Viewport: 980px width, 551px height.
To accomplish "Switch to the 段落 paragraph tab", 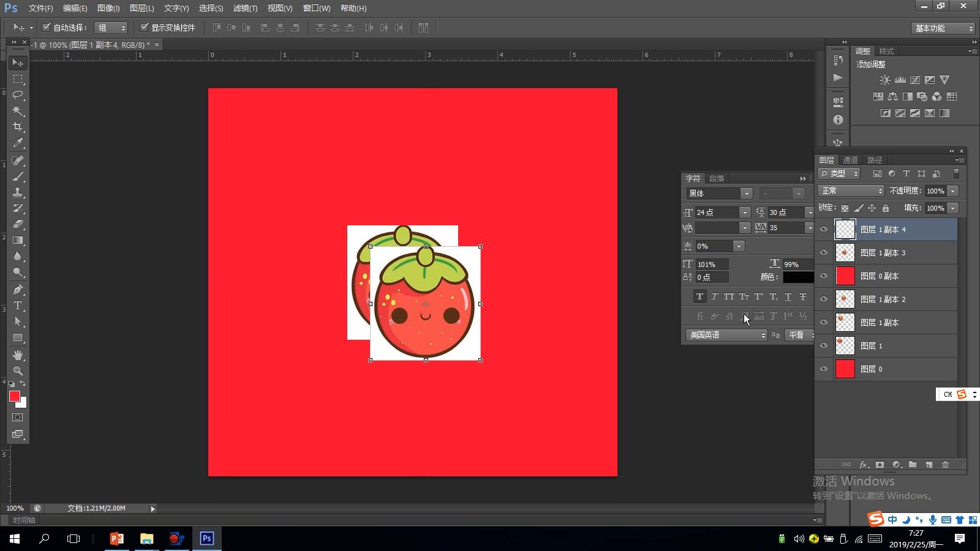I will [x=717, y=179].
